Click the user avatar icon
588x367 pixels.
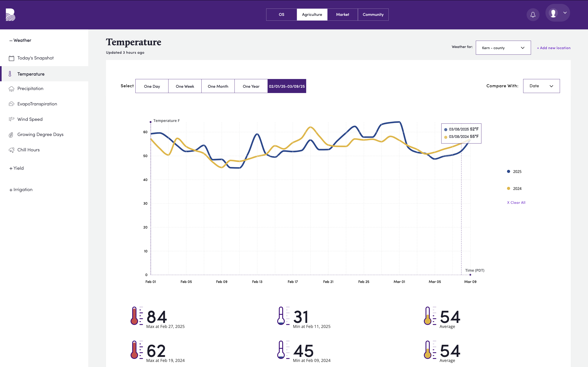553,13
